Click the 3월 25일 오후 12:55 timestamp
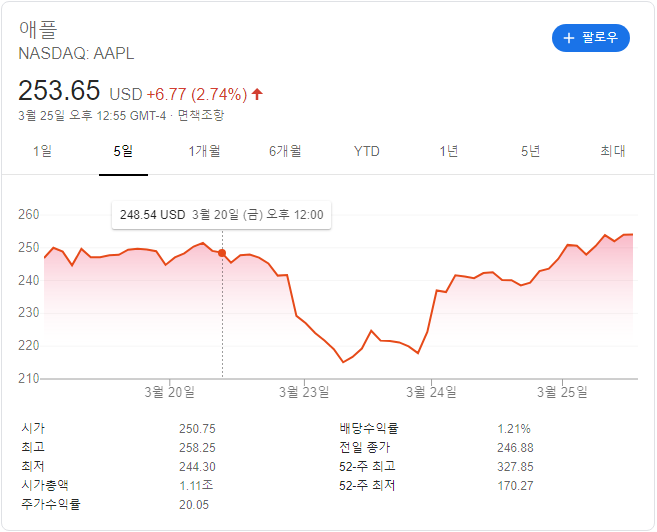657x532 pixels. pyautogui.click(x=92, y=115)
